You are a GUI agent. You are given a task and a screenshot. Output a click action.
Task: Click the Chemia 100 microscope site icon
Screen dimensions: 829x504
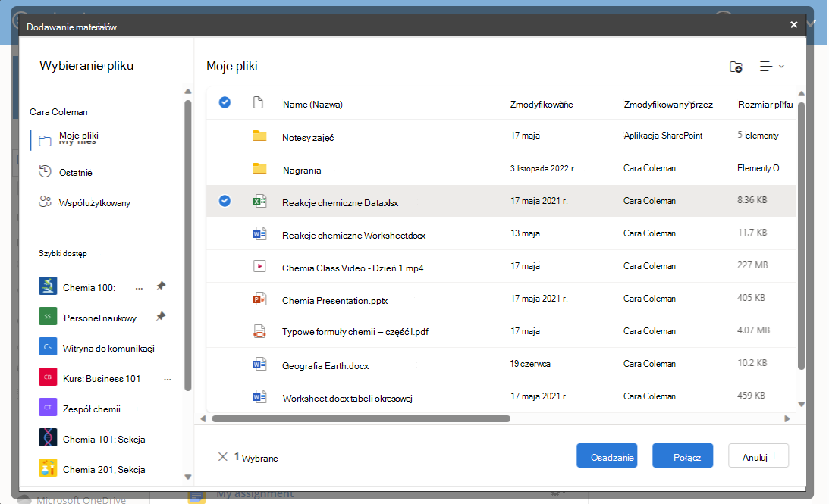click(x=48, y=286)
